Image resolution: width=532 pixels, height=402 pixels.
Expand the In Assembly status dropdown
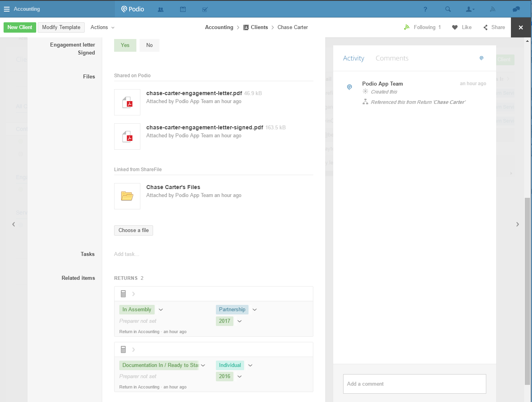point(161,310)
